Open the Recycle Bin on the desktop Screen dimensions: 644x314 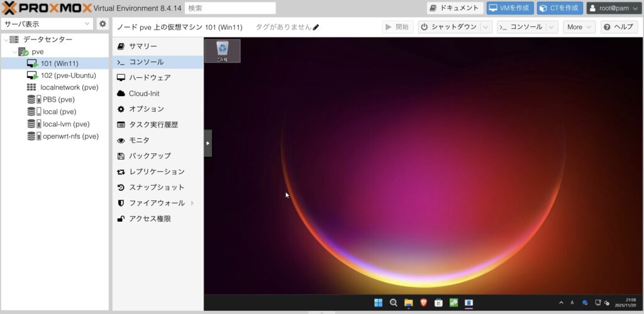click(x=222, y=50)
